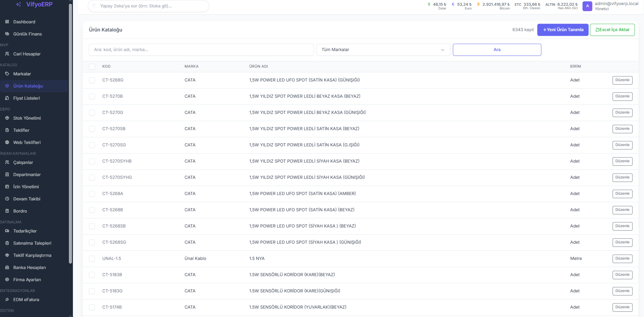Screen dimensions: 644x317
Task: Click the Markalar tag icon
Action: click(7, 74)
